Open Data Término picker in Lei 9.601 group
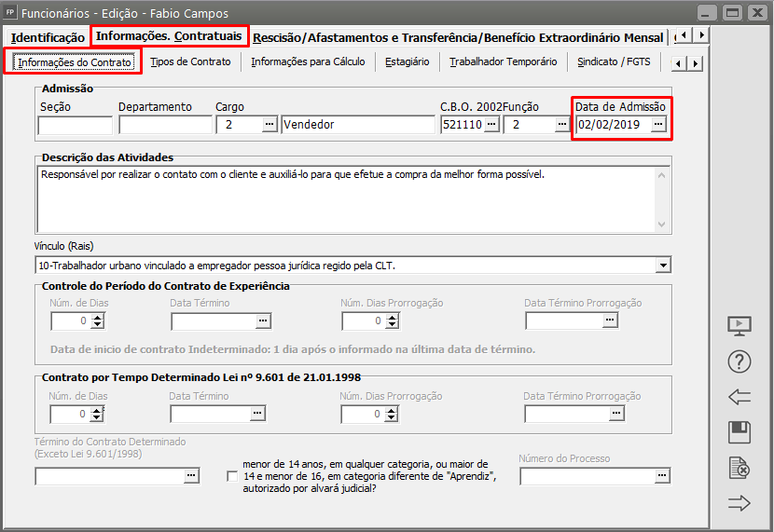This screenshot has height=532, width=774. (x=257, y=413)
